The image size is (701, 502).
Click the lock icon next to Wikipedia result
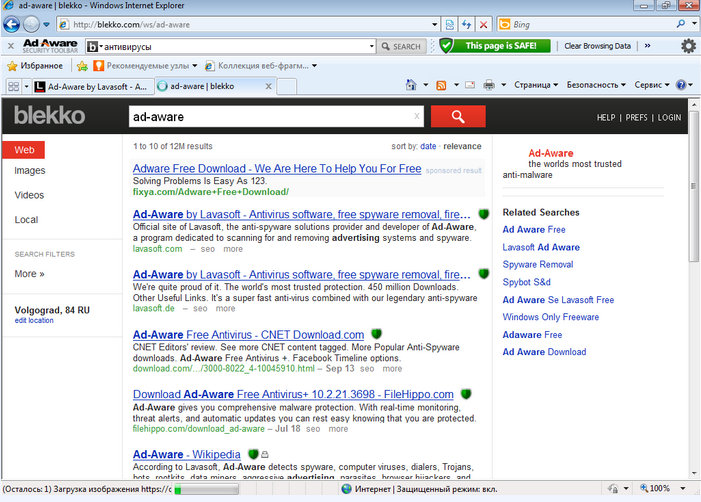(265, 455)
